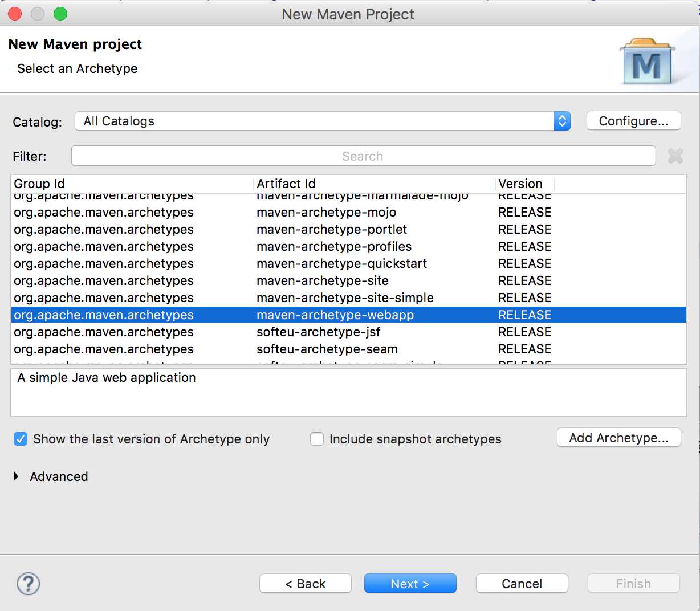Image resolution: width=700 pixels, height=611 pixels.
Task: Select maven-archetype-webapp row
Action: [349, 315]
